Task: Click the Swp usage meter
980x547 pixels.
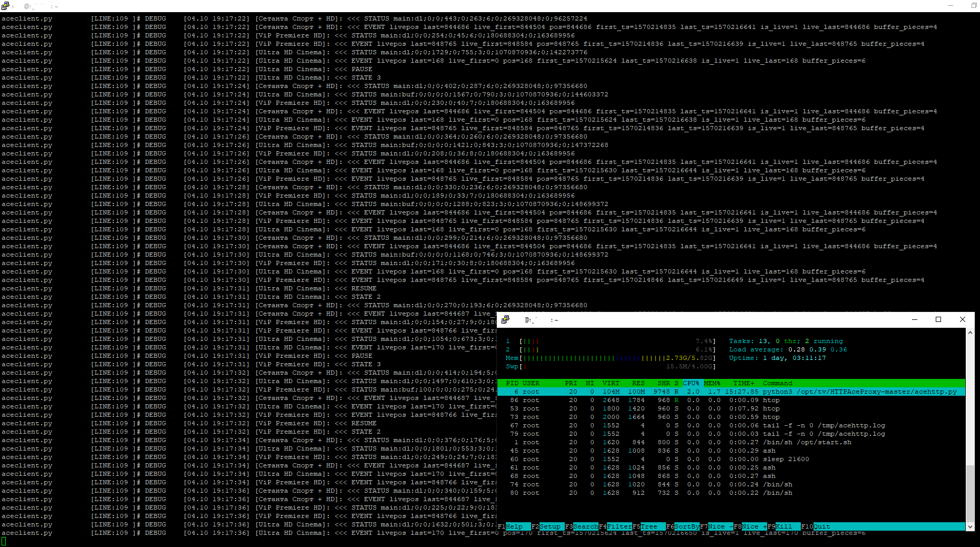Action: click(611, 366)
